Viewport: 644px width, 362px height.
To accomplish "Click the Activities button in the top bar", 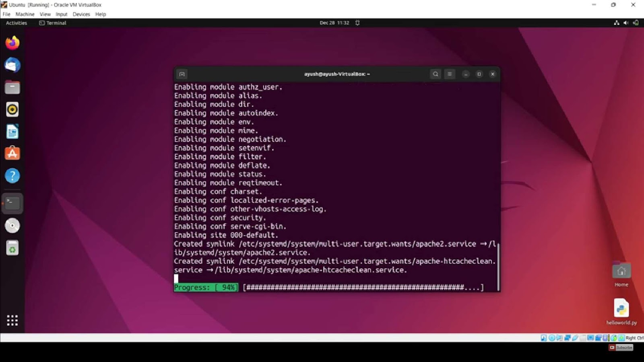I will point(17,23).
